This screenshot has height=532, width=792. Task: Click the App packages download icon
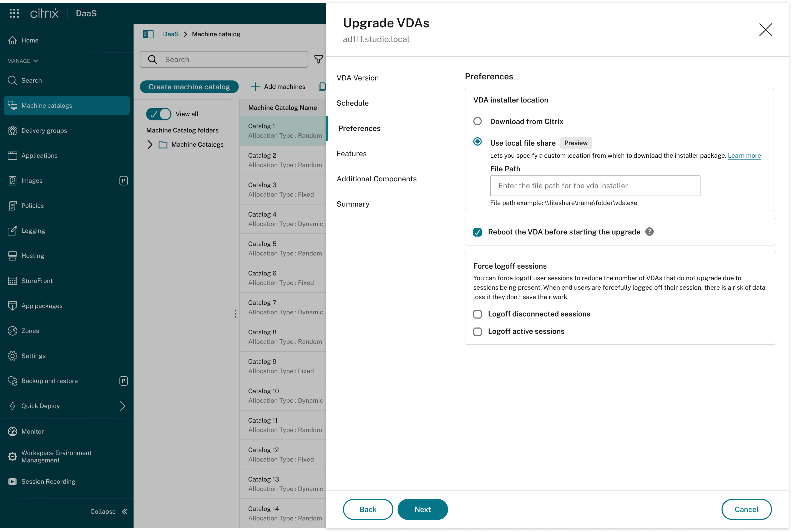pos(13,306)
